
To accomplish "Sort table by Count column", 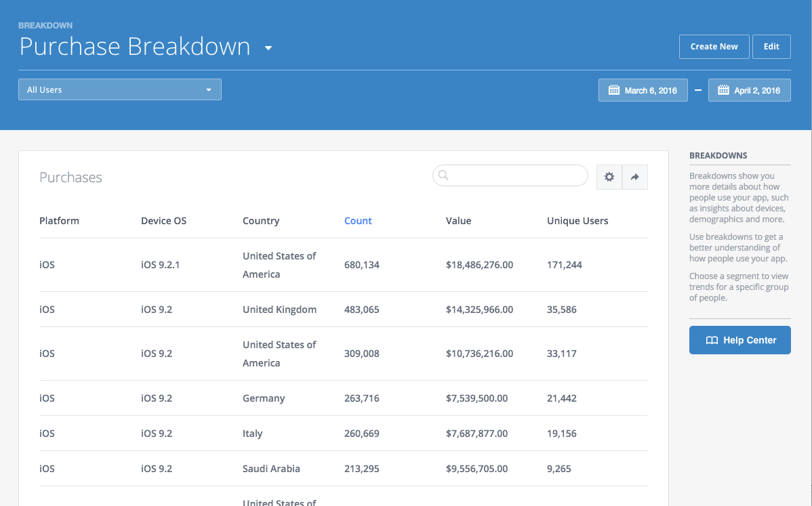I will tap(358, 221).
